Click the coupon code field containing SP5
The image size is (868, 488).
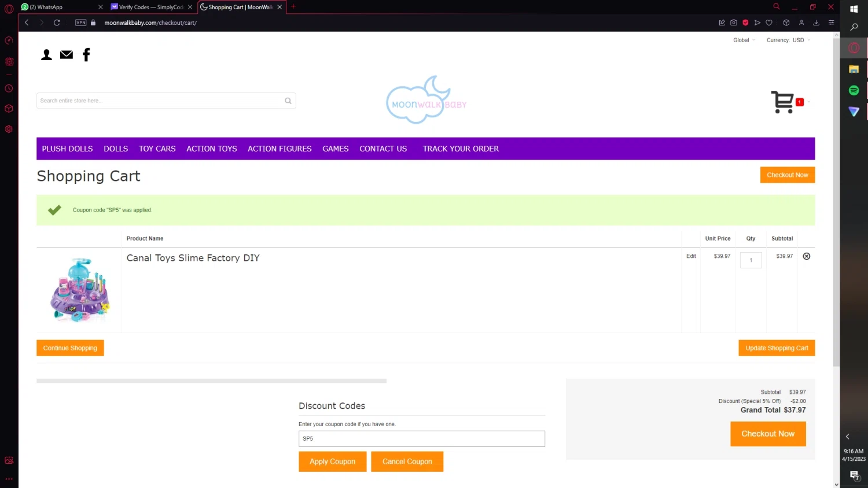422,439
